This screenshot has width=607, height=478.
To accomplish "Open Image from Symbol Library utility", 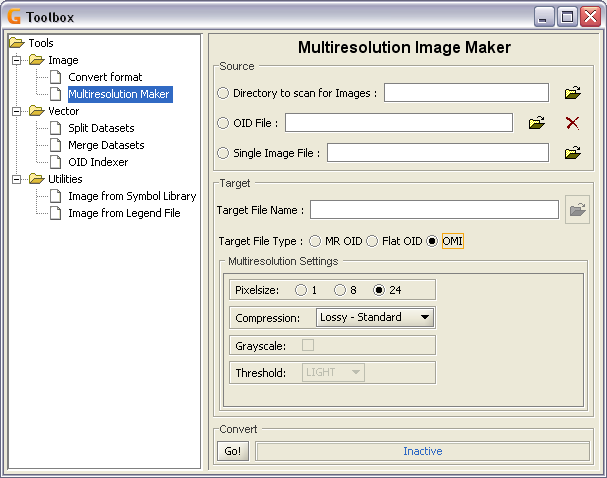I will tap(132, 196).
